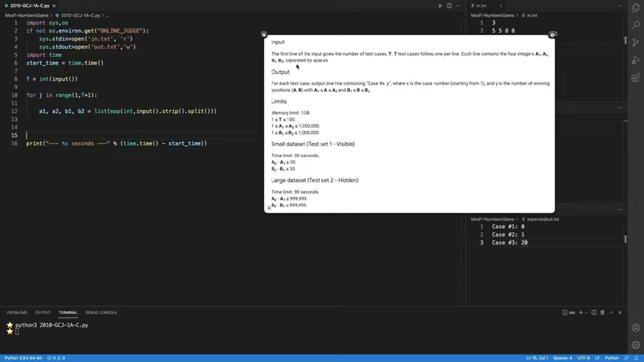644x362 pixels.
Task: Maximize terminal panel with up chevron
Action: [611, 312]
